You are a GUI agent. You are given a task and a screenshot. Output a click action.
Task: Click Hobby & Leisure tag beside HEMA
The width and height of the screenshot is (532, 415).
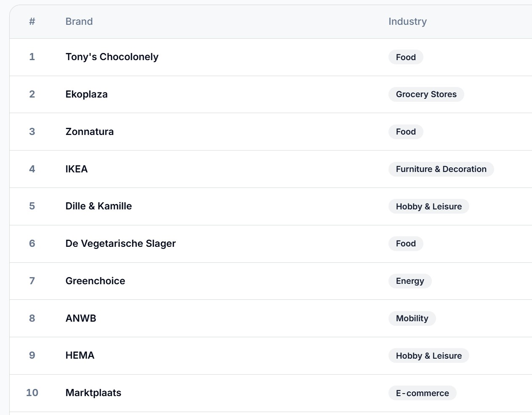coord(428,356)
